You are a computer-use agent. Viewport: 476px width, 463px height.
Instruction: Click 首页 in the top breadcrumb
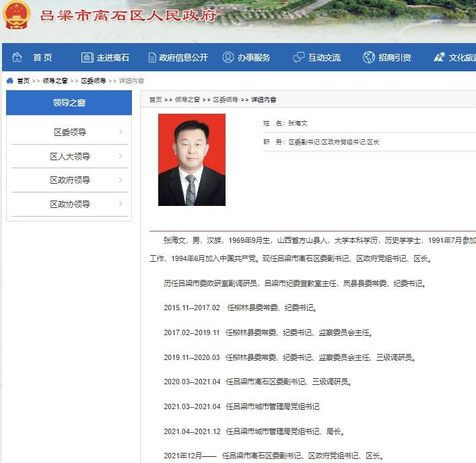point(24,81)
